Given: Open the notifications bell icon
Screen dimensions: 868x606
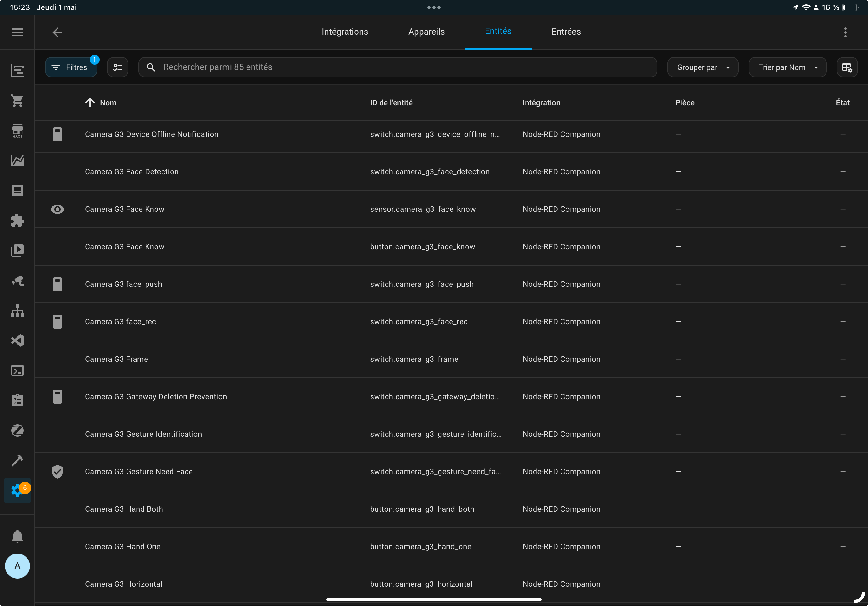Looking at the screenshot, I should (17, 536).
